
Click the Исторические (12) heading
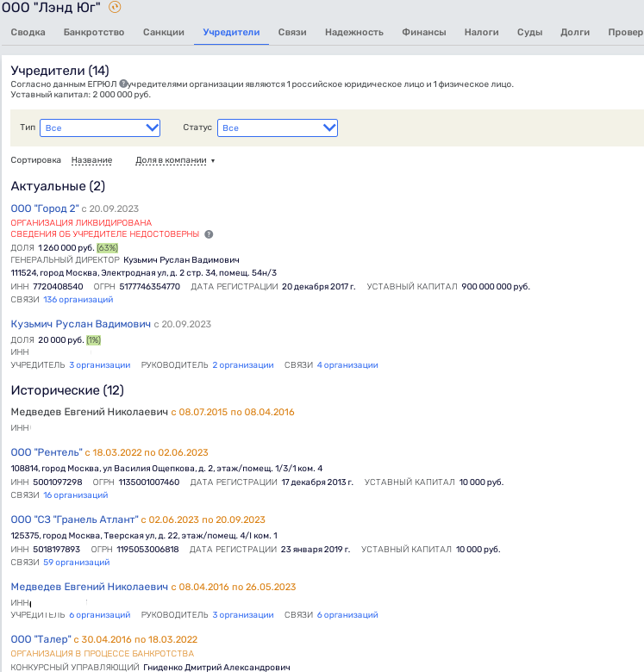point(67,390)
